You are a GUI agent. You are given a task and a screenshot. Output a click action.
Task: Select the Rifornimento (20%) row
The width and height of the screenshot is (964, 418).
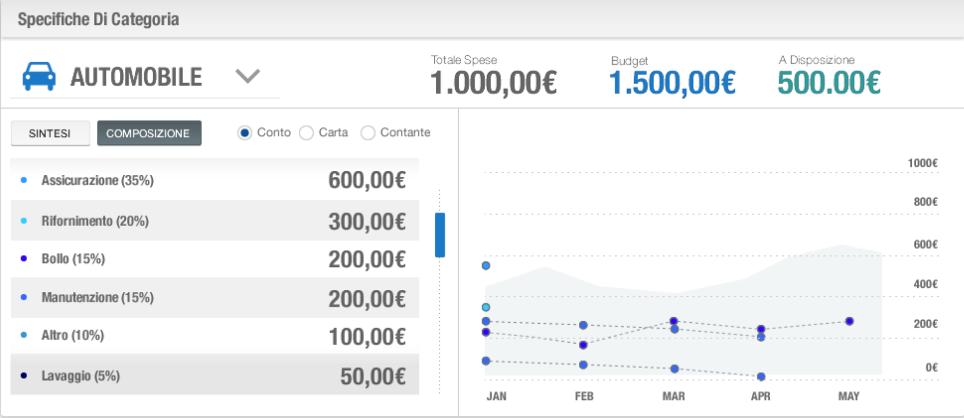(215, 220)
